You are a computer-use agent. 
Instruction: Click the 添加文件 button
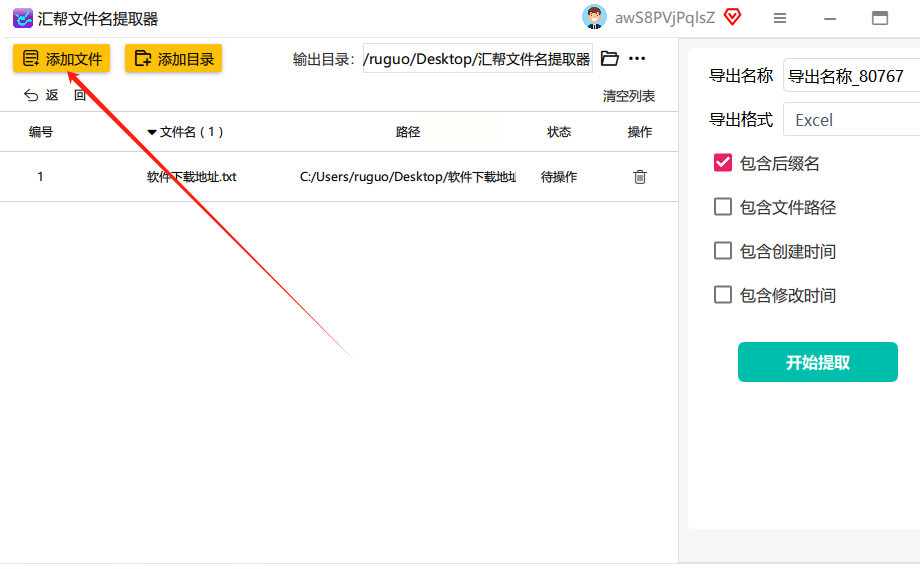click(62, 58)
